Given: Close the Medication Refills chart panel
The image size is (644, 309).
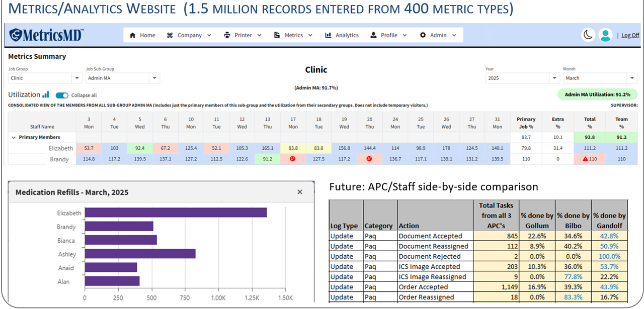Looking at the screenshot, I should (x=300, y=192).
